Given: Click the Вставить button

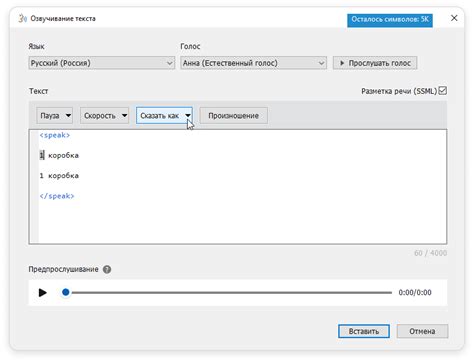Looking at the screenshot, I should 364,331.
